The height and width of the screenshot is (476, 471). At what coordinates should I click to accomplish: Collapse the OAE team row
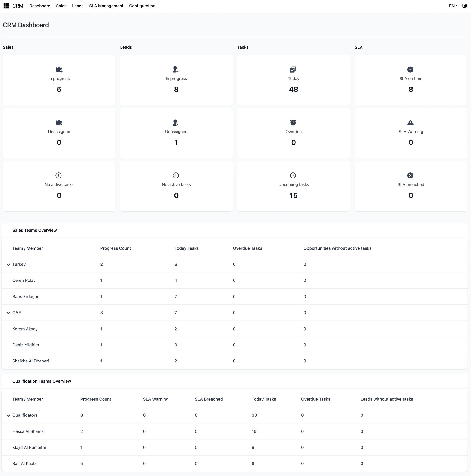point(8,313)
